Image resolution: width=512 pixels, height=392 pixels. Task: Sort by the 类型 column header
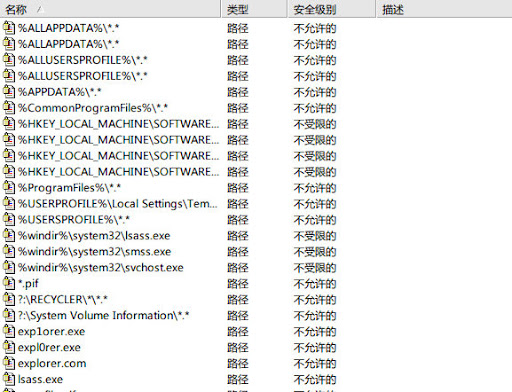tap(254, 9)
